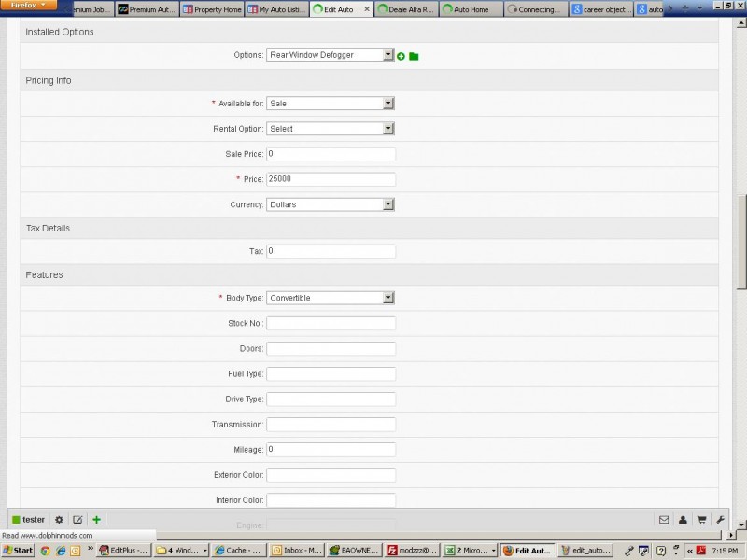Switch to EditPlus in the taskbar
Image resolution: width=747 pixels, height=560 pixels.
[125, 551]
